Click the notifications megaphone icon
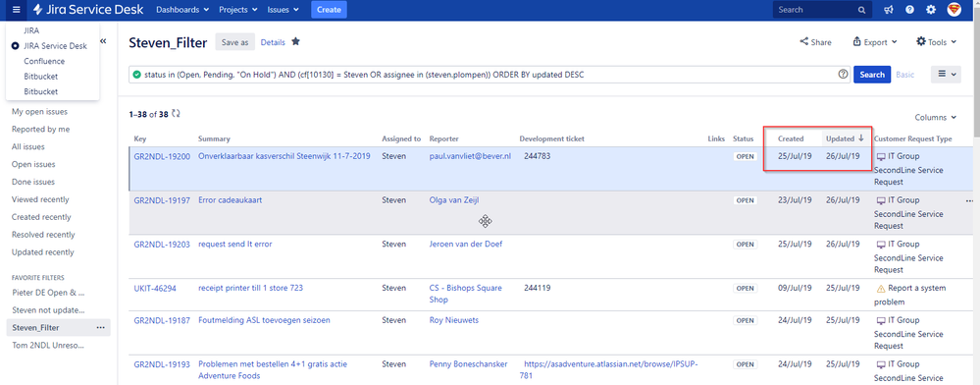Image resolution: width=980 pixels, height=385 pixels. [x=889, y=10]
